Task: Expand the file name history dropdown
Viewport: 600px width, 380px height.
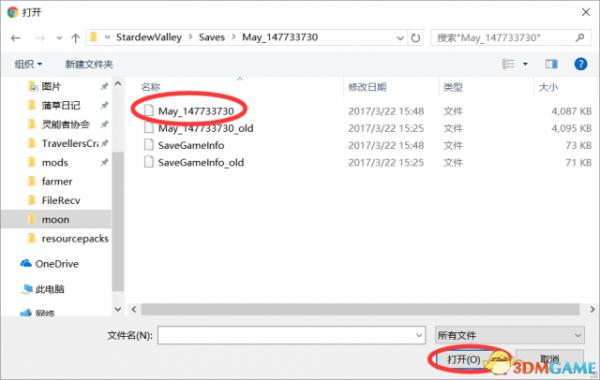Action: pyautogui.click(x=419, y=336)
